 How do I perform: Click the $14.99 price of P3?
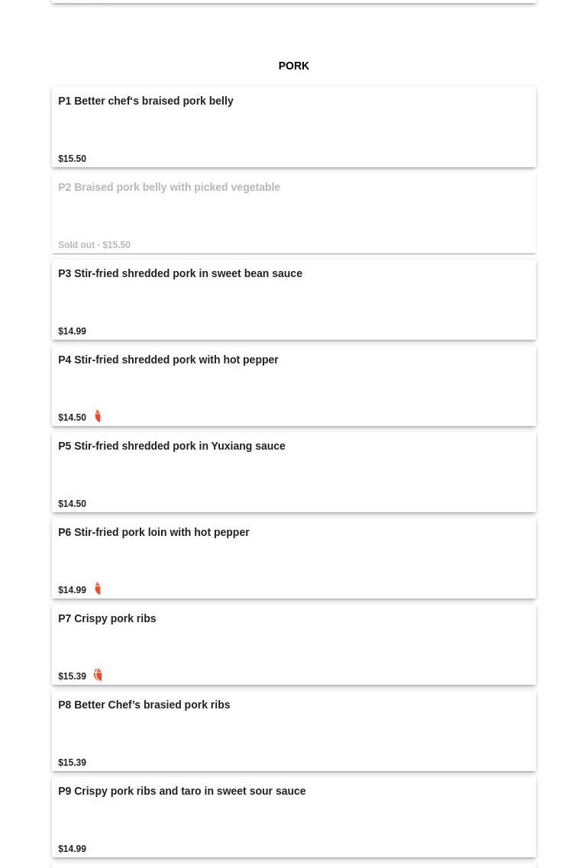point(72,331)
